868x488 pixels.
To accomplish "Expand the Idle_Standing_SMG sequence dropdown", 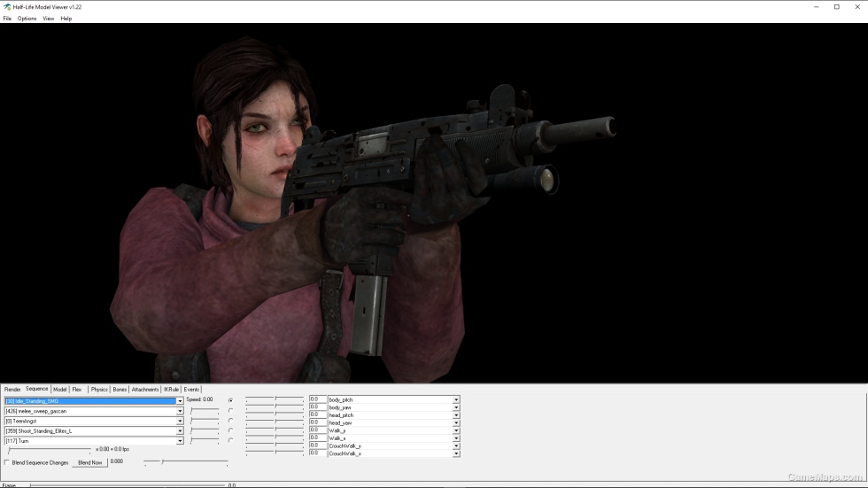I will (x=180, y=401).
